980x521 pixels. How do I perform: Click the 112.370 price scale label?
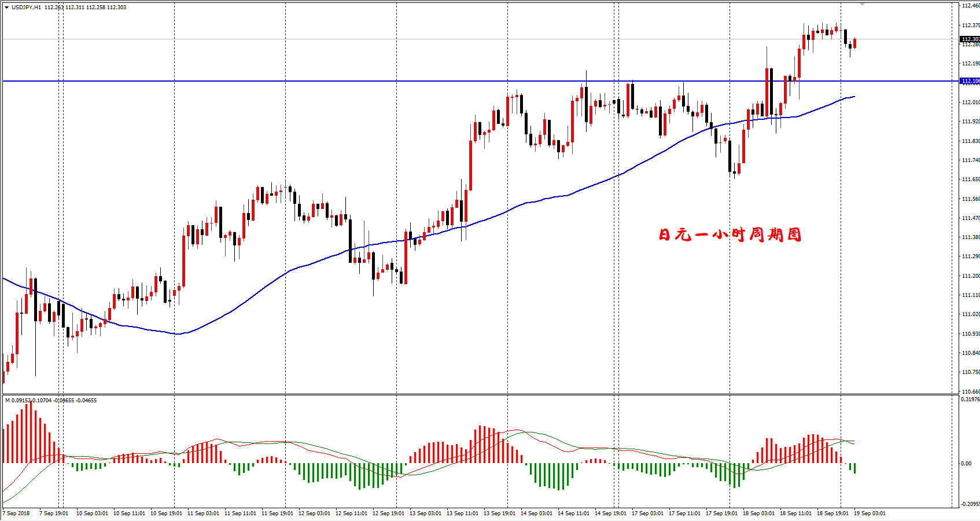click(970, 25)
